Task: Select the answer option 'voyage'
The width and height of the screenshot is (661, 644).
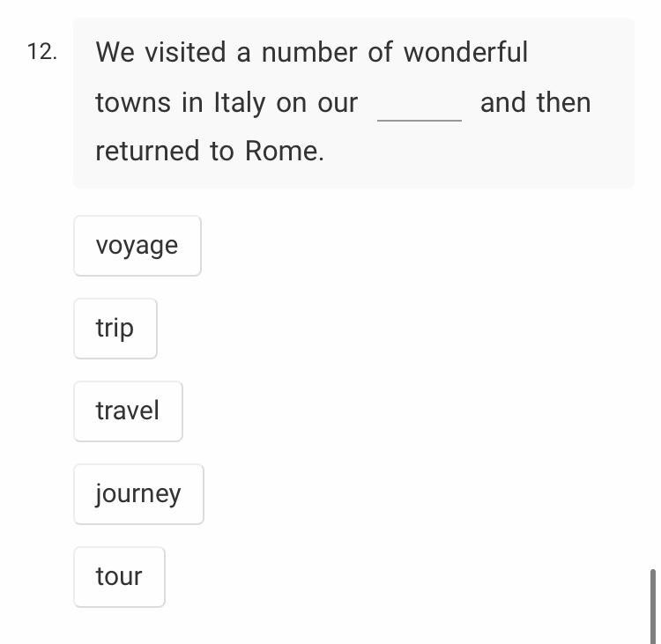Action: 137,246
